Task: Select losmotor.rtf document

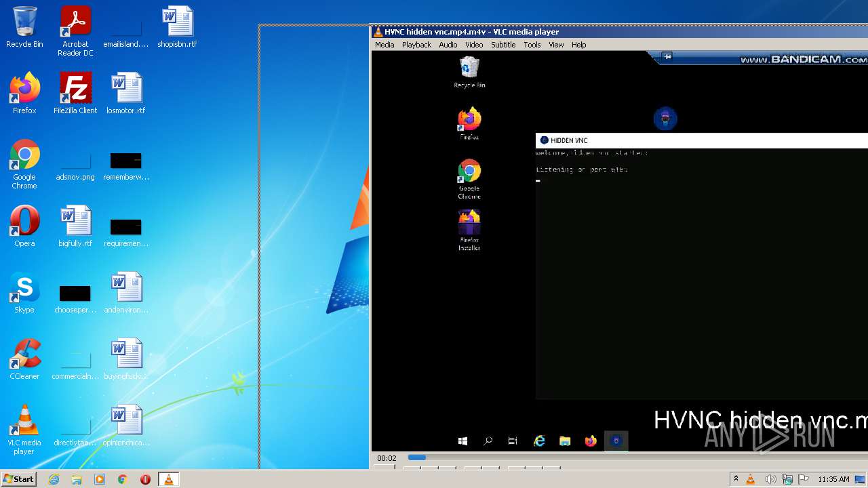Action: coord(126,94)
